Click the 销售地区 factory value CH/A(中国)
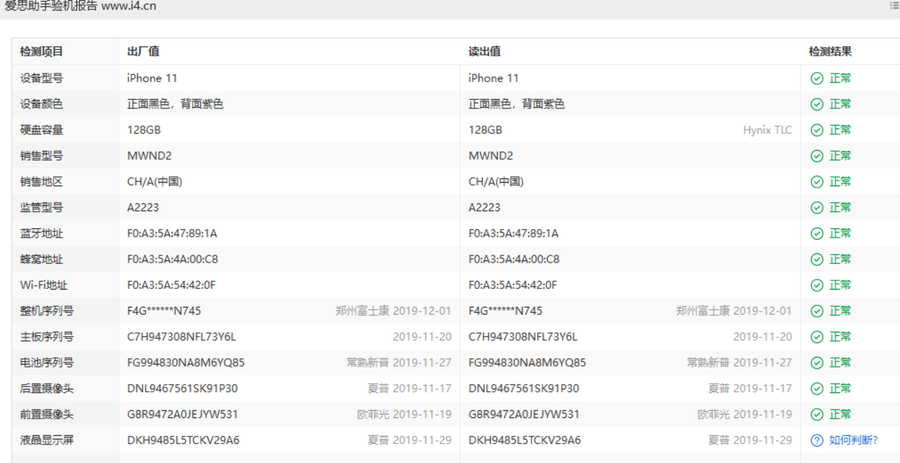This screenshot has height=463, width=900. pos(154,182)
